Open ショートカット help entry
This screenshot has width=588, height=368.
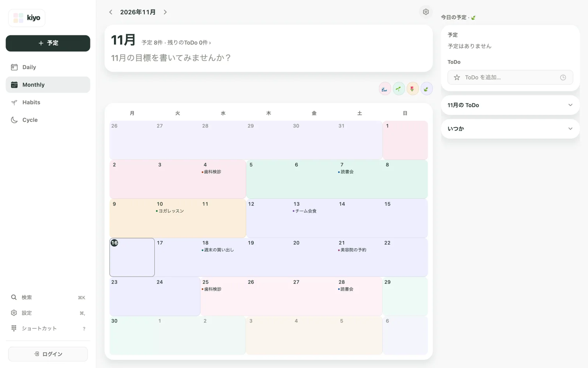pos(48,328)
